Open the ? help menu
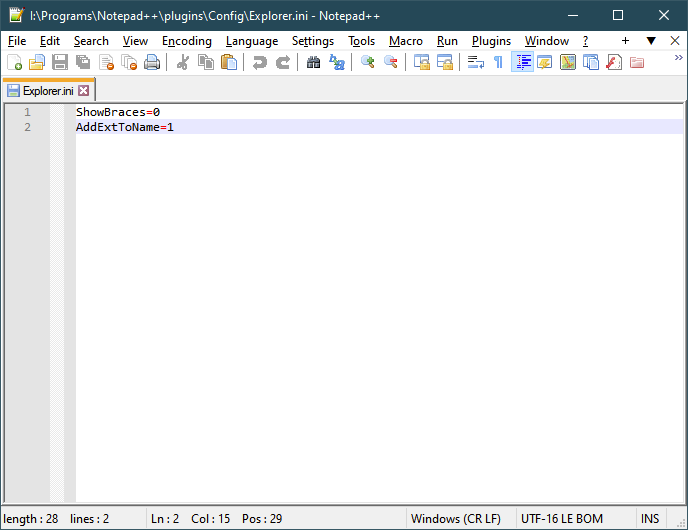The image size is (688, 530). pos(585,41)
